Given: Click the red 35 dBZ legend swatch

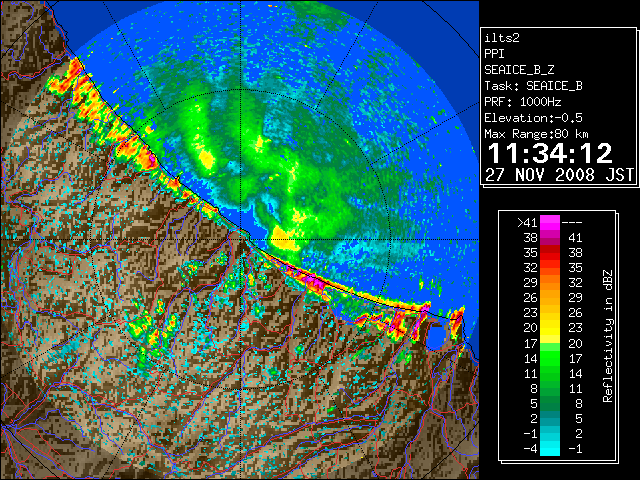Looking at the screenshot, I should (550, 252).
